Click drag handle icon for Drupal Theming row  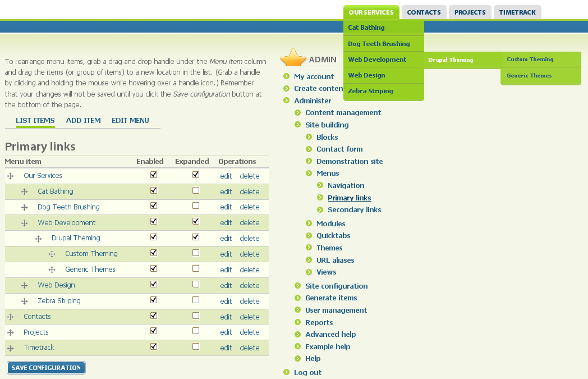[38, 239]
